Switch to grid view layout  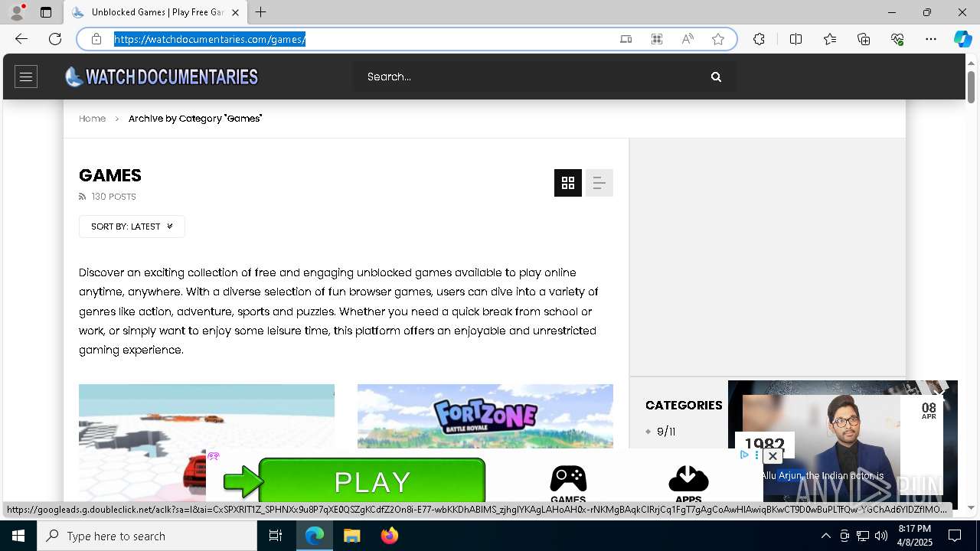568,183
